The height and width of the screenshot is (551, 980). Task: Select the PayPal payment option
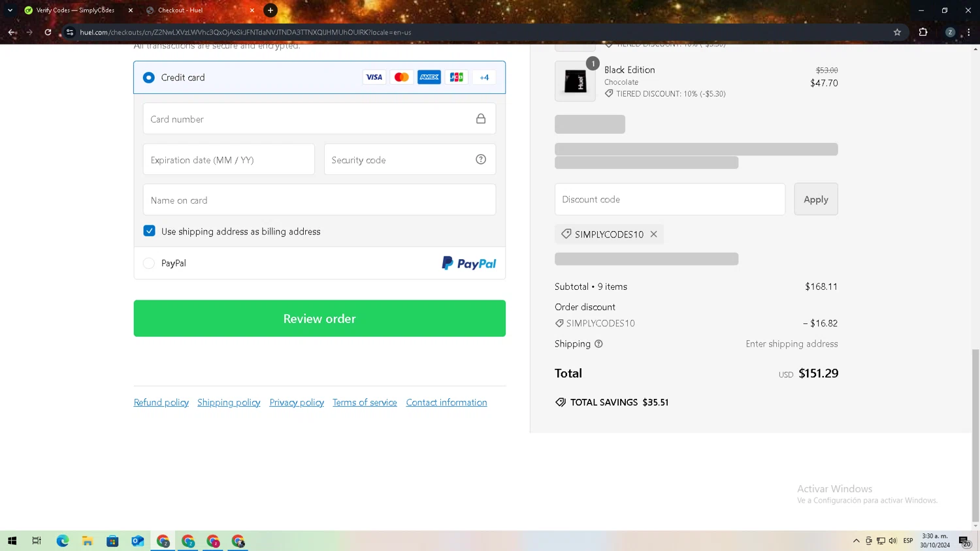point(149,263)
